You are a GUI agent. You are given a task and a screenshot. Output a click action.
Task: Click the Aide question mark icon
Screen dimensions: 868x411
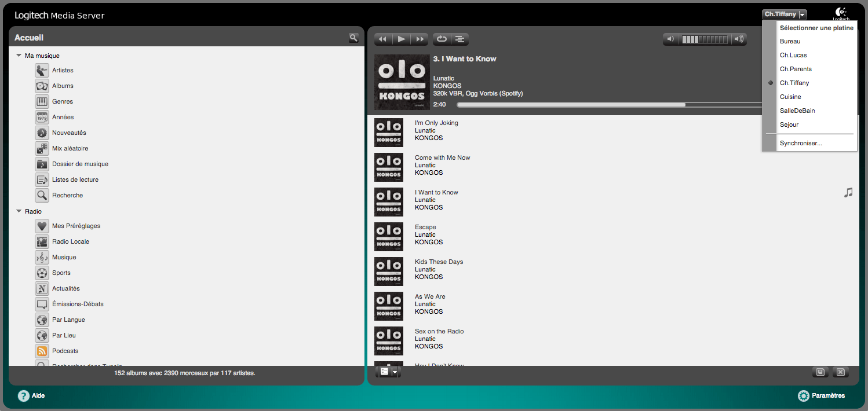coord(24,396)
